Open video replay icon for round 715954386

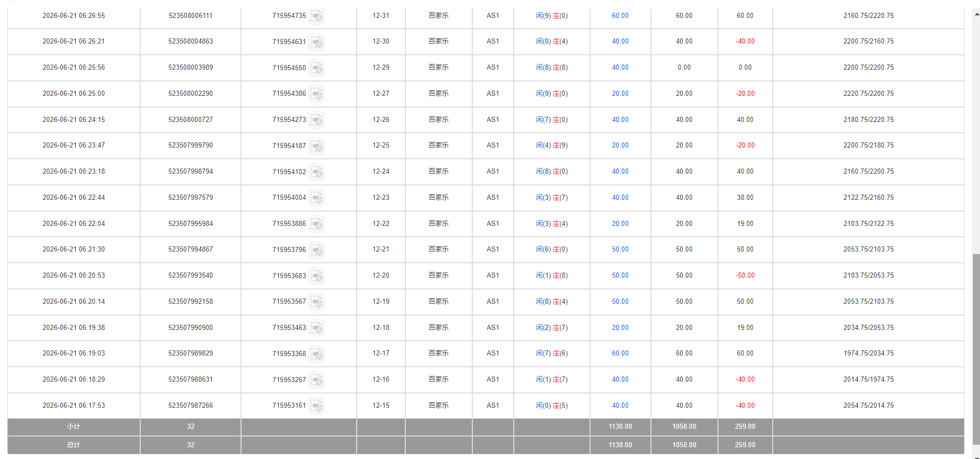317,94
